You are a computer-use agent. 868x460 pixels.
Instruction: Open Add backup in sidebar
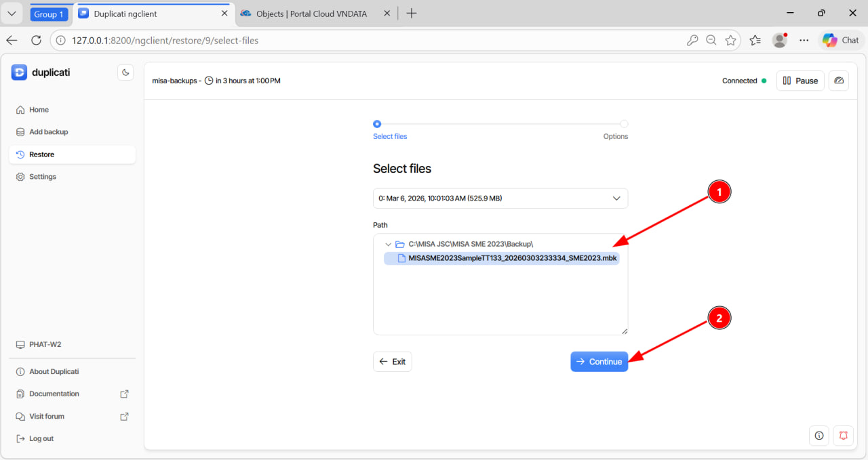[48, 132]
